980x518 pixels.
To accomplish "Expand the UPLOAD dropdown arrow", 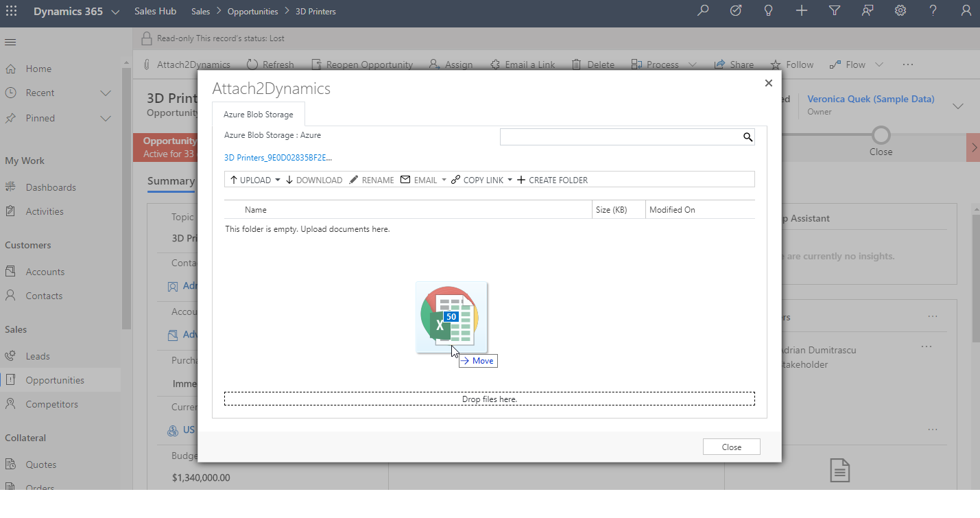I will click(277, 180).
